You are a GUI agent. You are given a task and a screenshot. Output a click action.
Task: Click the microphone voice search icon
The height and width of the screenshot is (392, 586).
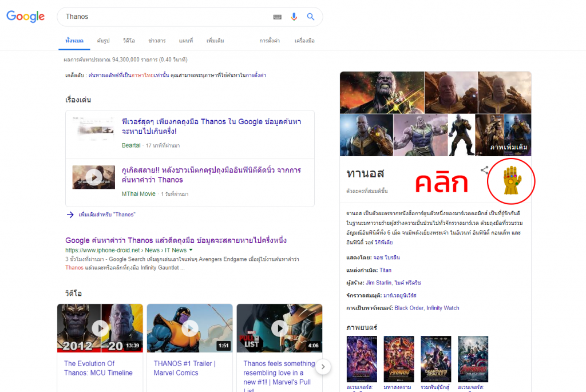[294, 17]
